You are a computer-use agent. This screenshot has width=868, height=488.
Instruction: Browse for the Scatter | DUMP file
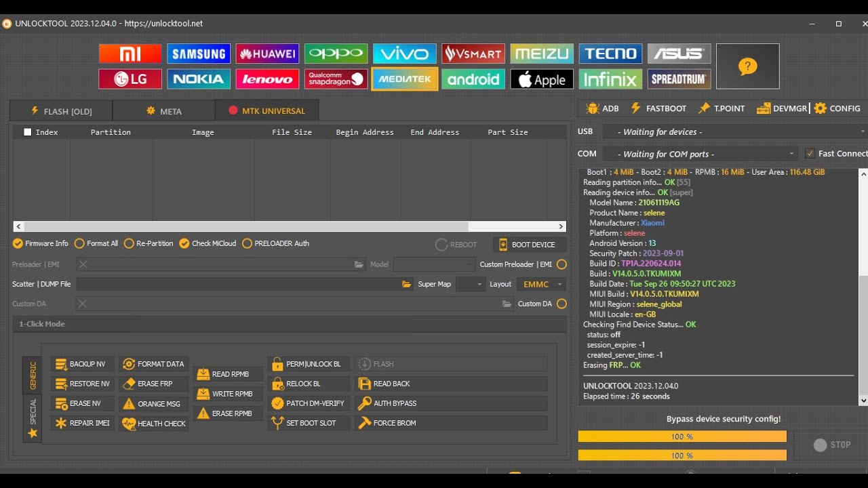[406, 284]
